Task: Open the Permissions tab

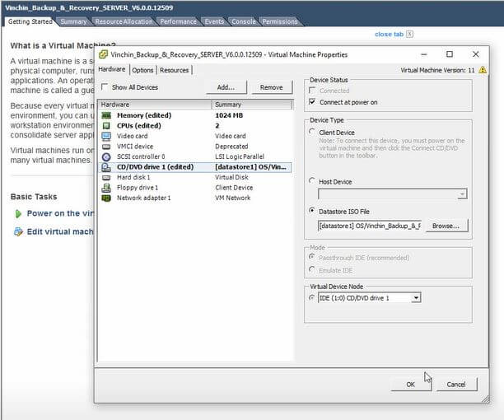Action: pyautogui.click(x=280, y=21)
